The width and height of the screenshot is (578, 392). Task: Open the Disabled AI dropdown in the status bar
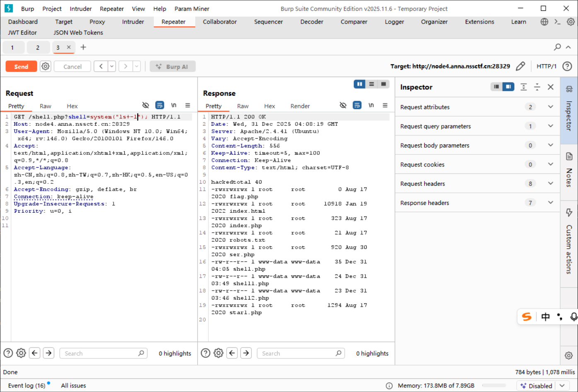(562, 386)
